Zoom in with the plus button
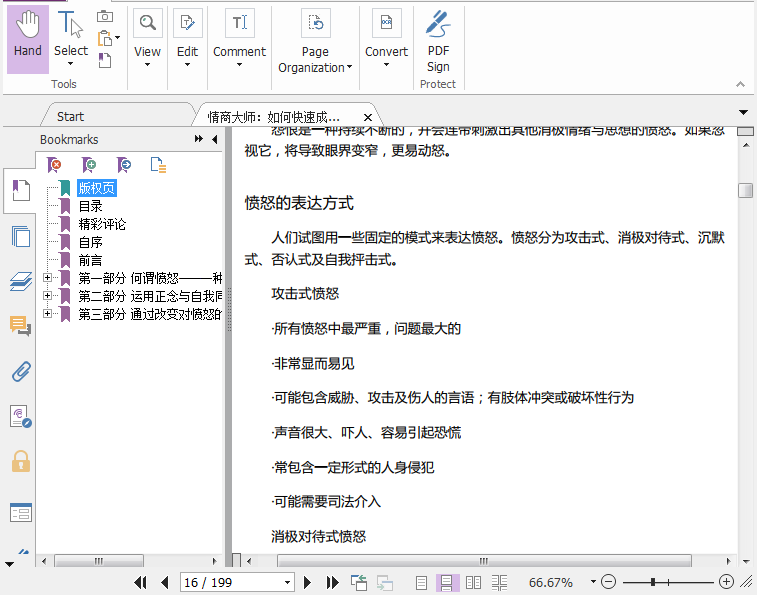This screenshot has width=757, height=595. tap(726, 582)
